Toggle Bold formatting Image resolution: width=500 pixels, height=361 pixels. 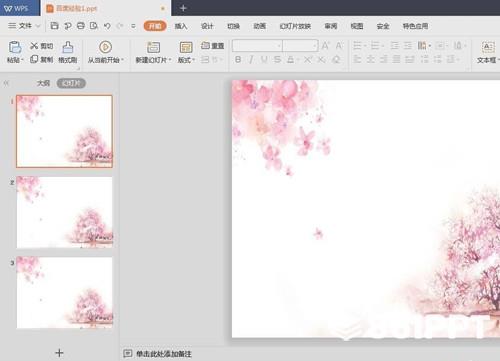pyautogui.click(x=238, y=60)
